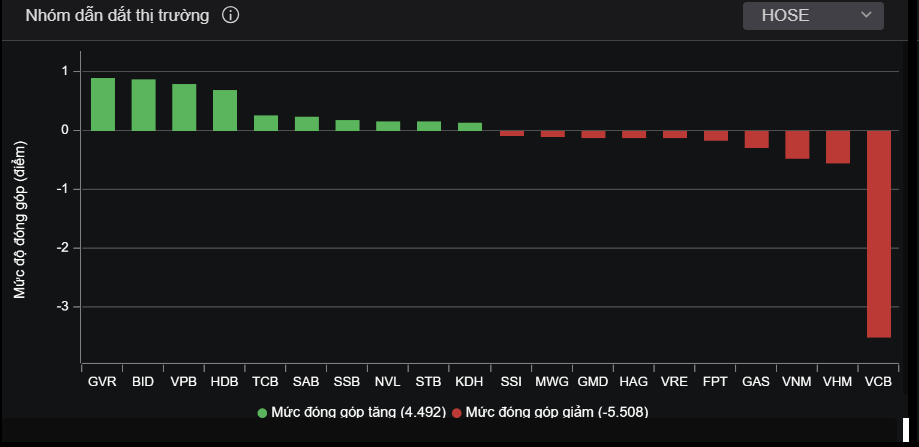Click the Nhóm dẫn dắt thị trường title
Viewport: 919px width, 447px height.
(x=117, y=16)
